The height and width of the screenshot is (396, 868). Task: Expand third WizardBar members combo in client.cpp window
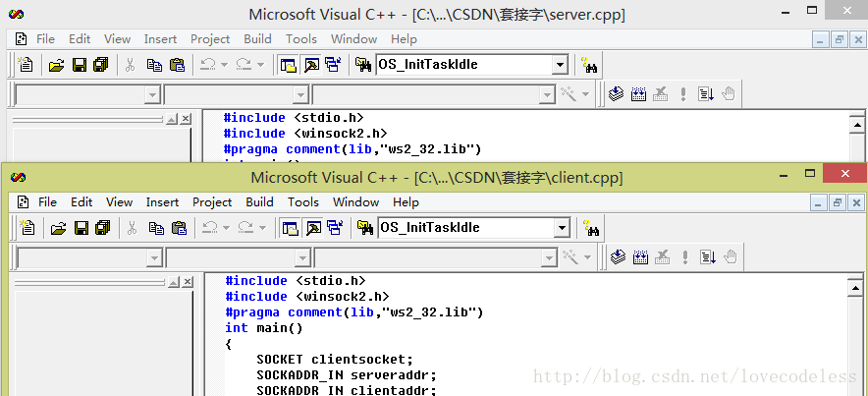click(x=549, y=257)
